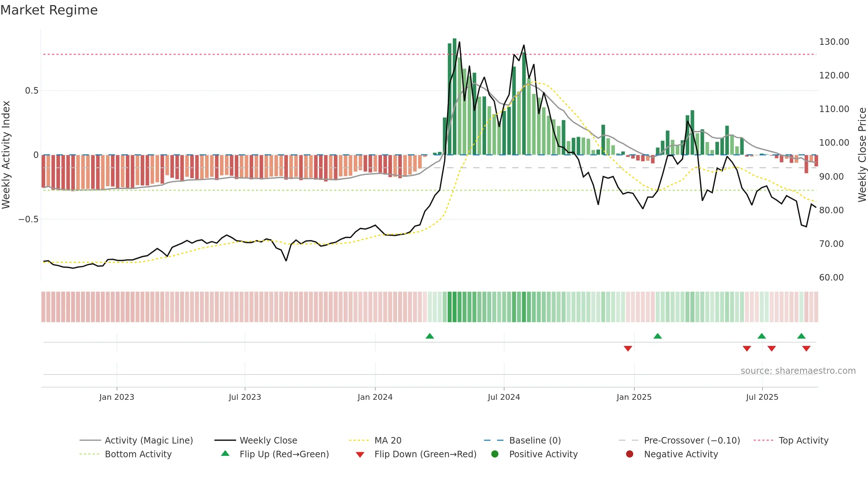This screenshot has width=868, height=488.
Task: Toggle the Flip Down (Green→Red) legend entry
Action: [416, 454]
